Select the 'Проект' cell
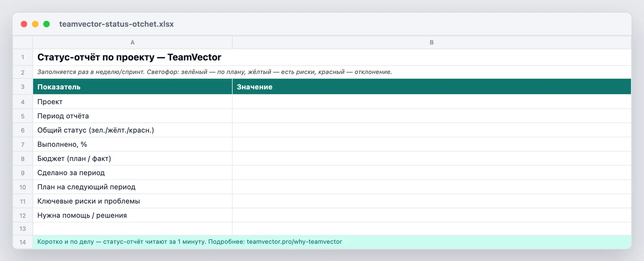The width and height of the screenshot is (644, 261). pyautogui.click(x=132, y=102)
